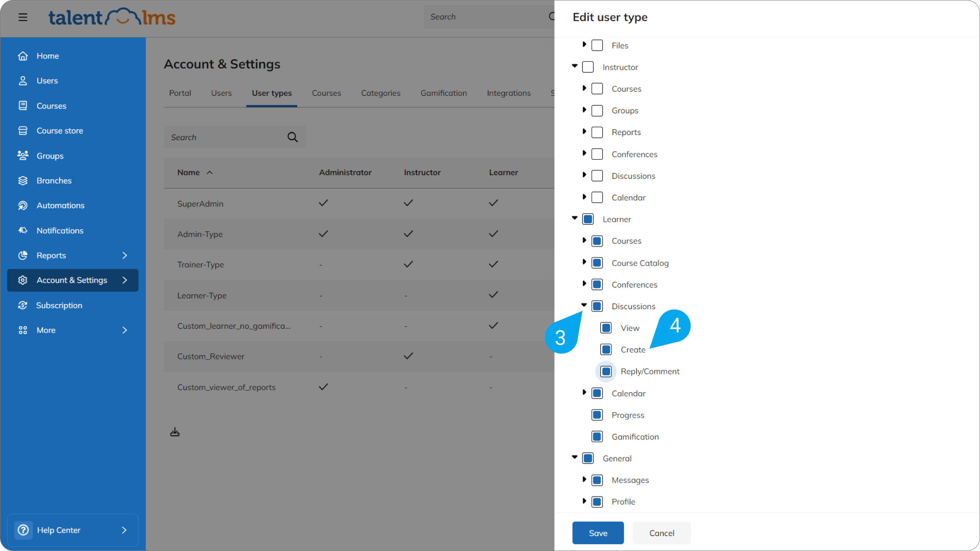Viewport: 980px width, 551px height.
Task: Click the user types Search input field
Action: pyautogui.click(x=235, y=137)
